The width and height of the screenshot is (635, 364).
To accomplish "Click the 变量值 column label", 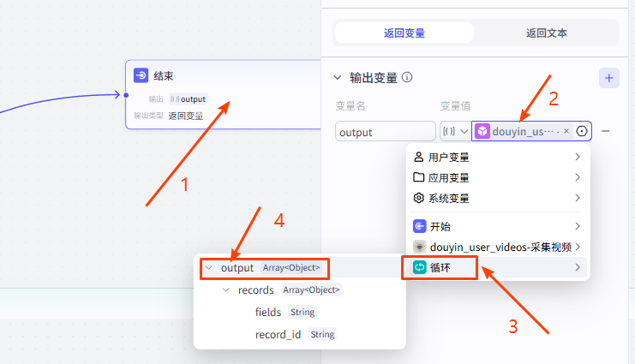I will pyautogui.click(x=455, y=106).
